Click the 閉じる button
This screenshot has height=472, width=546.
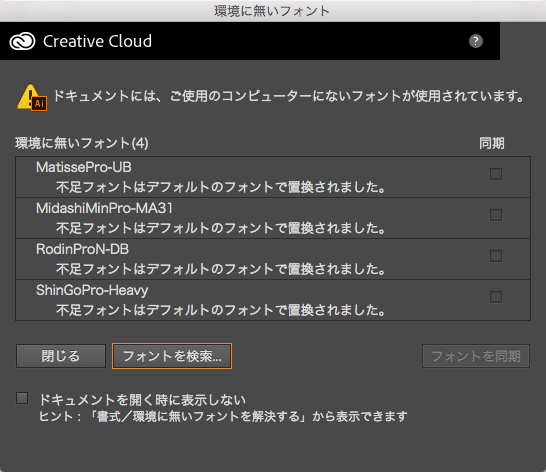(x=61, y=356)
